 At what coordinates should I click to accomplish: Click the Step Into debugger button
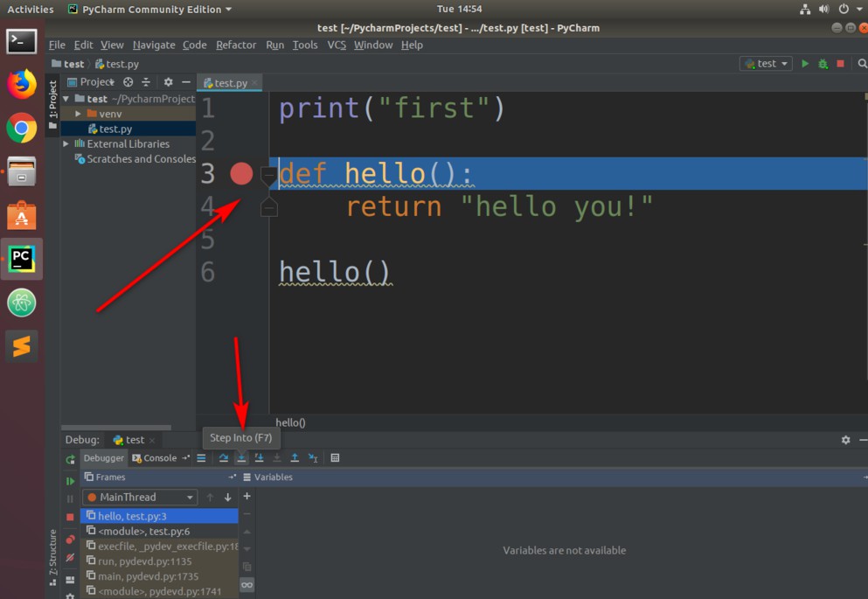click(241, 458)
